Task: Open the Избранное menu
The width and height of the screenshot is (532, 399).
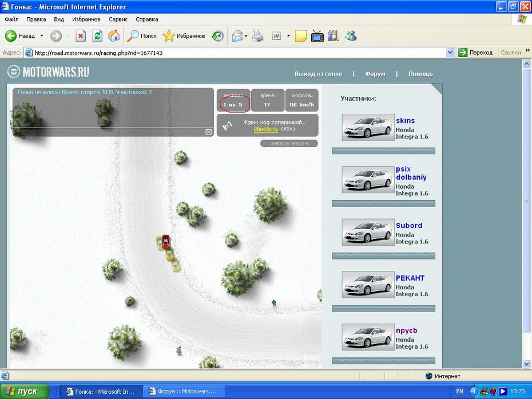Action: click(86, 19)
